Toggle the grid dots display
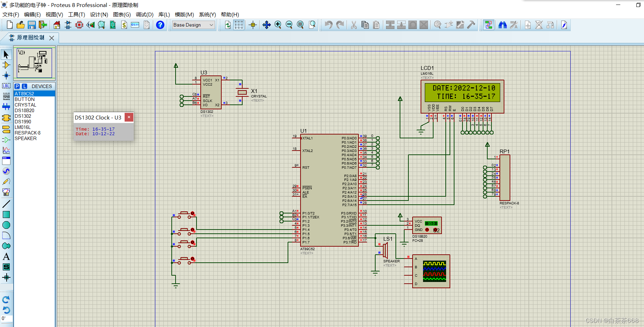Screen dimensions: 644x327 tap(239, 25)
